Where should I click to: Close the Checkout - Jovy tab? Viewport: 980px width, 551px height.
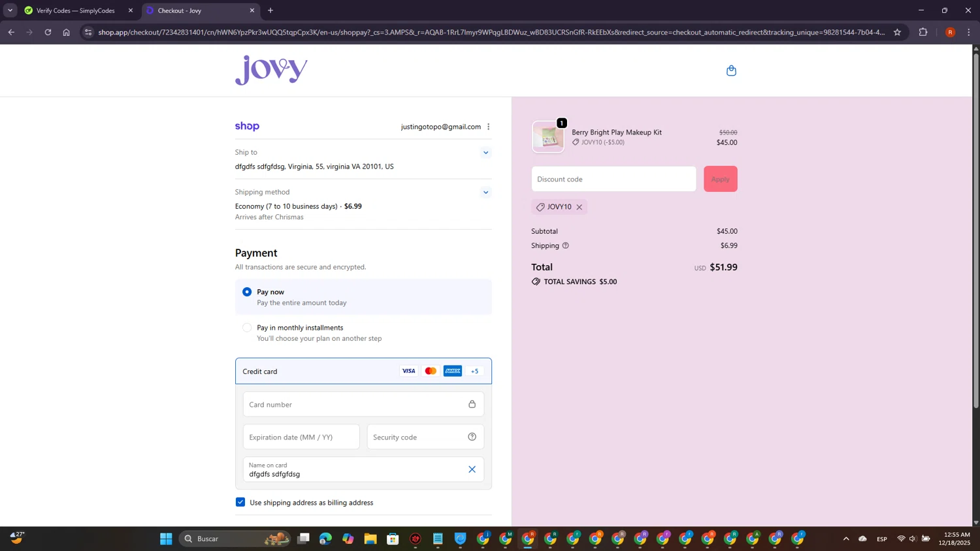click(x=252, y=10)
